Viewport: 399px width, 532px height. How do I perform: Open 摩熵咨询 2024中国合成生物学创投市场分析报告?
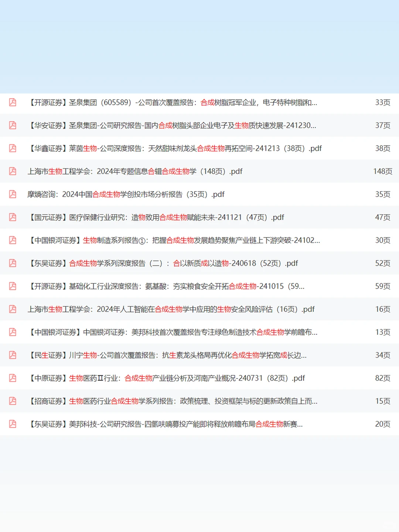pos(126,194)
